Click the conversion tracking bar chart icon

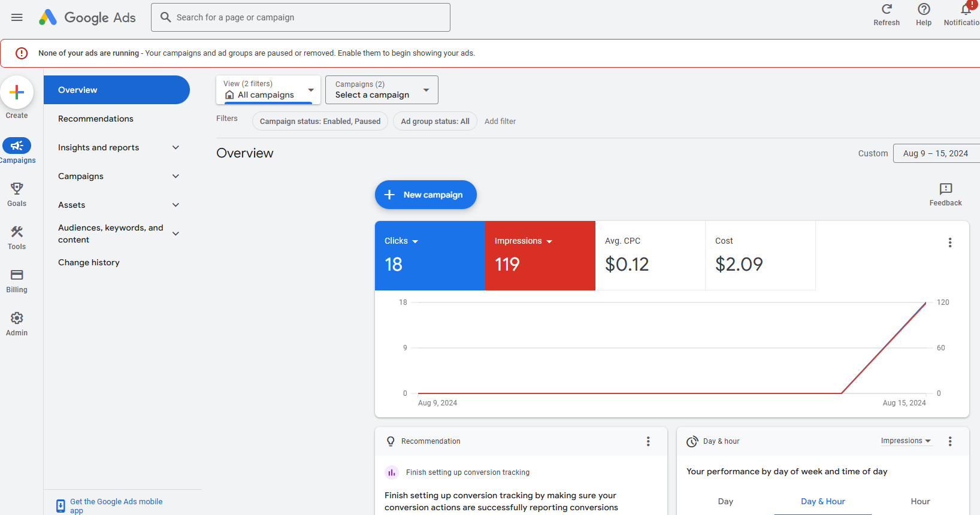pos(392,472)
